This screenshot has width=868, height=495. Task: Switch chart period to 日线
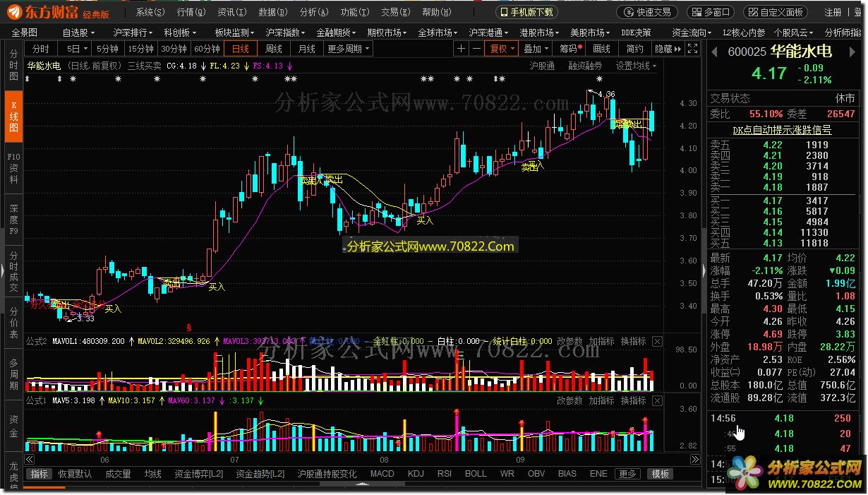coord(241,49)
